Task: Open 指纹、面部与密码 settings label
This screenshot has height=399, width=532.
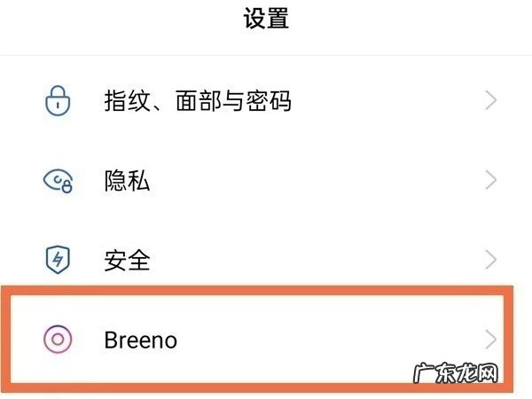Action: point(197,101)
